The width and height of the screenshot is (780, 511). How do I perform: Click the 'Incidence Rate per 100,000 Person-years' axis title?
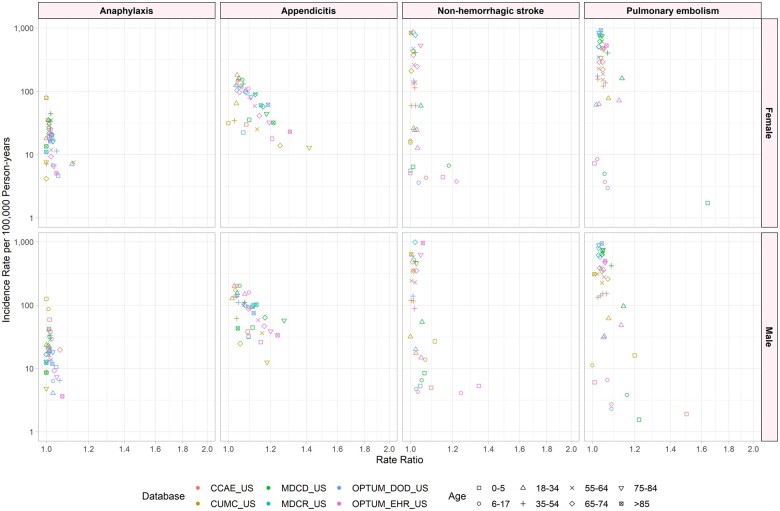click(x=6, y=230)
